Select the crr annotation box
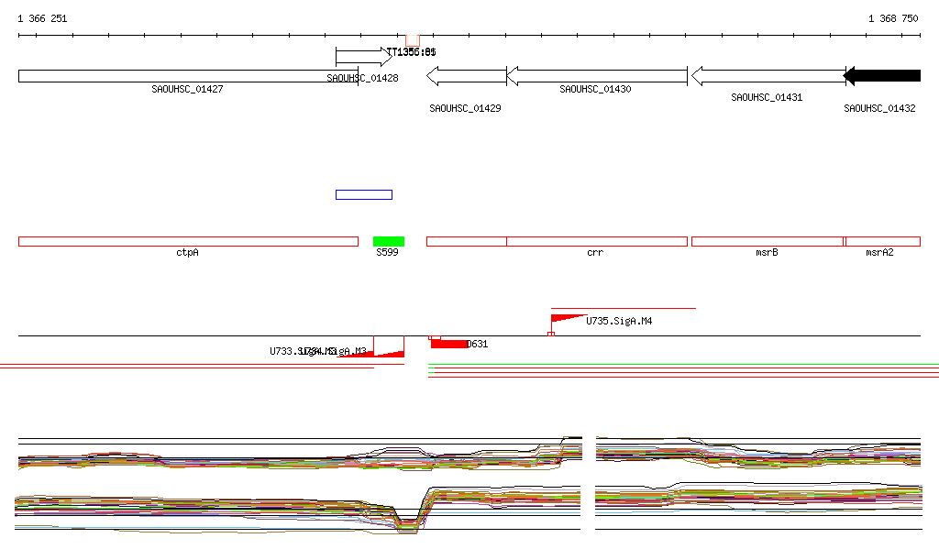Image resolution: width=939 pixels, height=560 pixels. click(x=597, y=242)
